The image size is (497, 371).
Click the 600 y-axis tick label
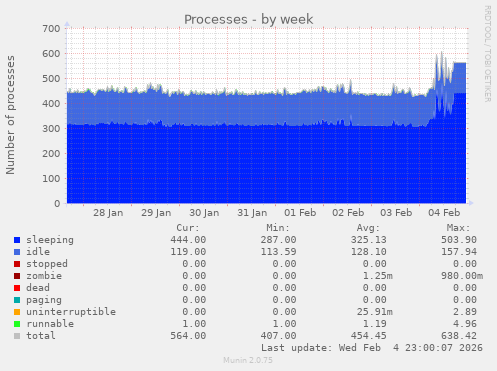51,54
